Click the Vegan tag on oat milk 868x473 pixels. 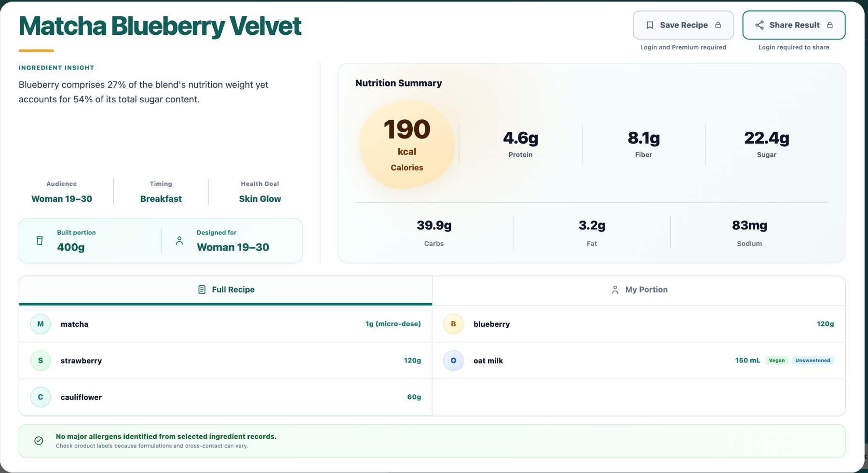coord(776,361)
